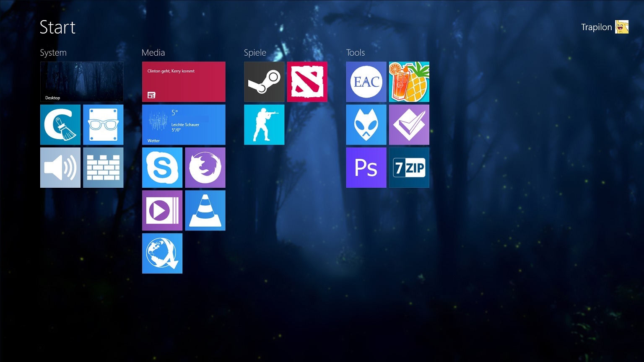Select the System group heading

tap(53, 53)
